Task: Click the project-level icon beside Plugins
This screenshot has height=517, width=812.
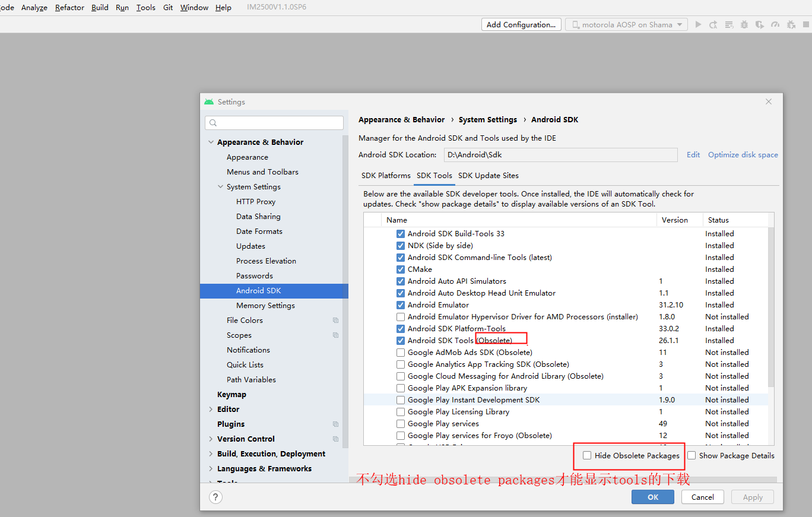Action: (x=336, y=424)
